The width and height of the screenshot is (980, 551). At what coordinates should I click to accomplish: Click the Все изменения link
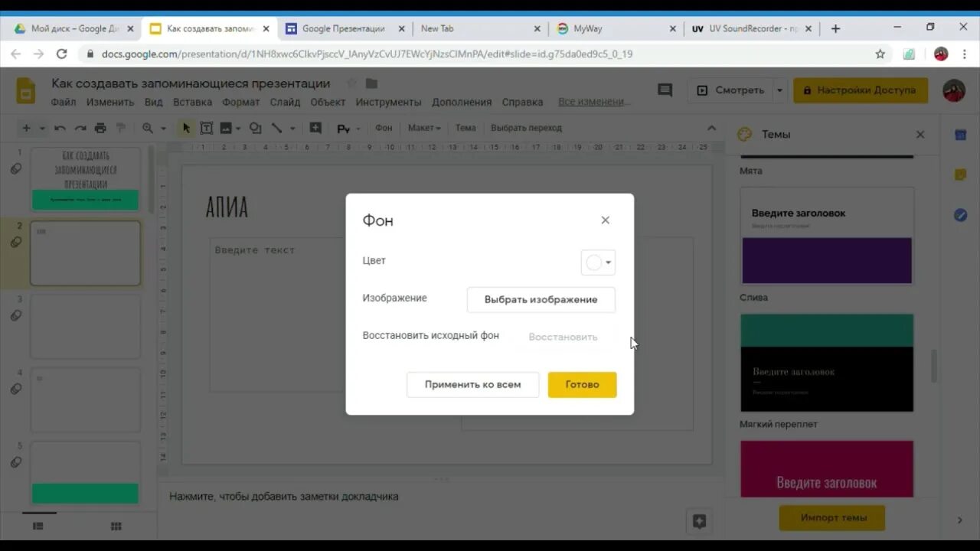pos(594,102)
